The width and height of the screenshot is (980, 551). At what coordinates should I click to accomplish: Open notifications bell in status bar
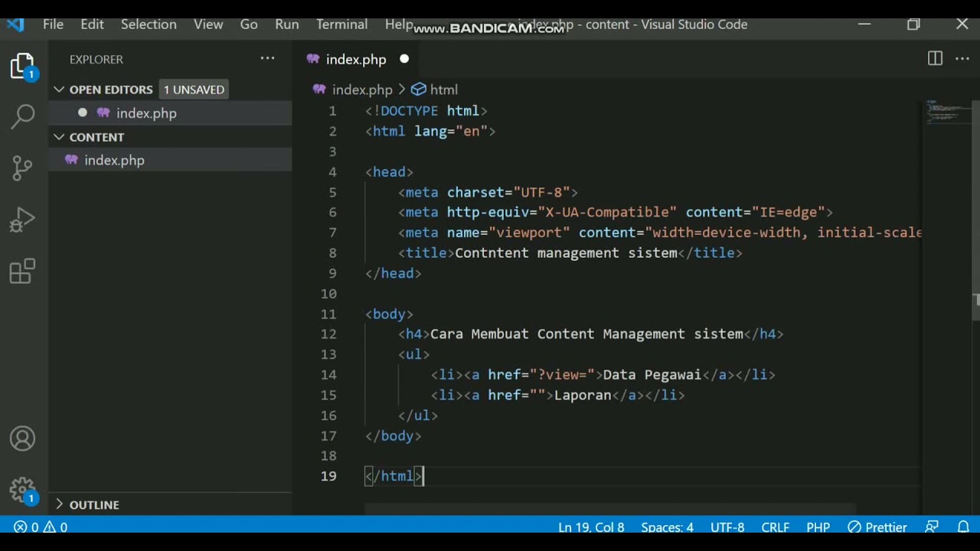(x=963, y=527)
